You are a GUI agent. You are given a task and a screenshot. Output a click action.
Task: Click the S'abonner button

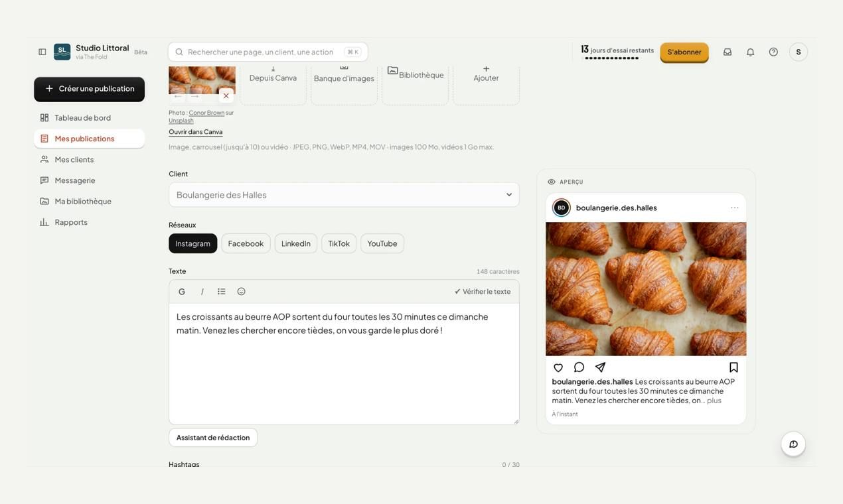coord(684,52)
